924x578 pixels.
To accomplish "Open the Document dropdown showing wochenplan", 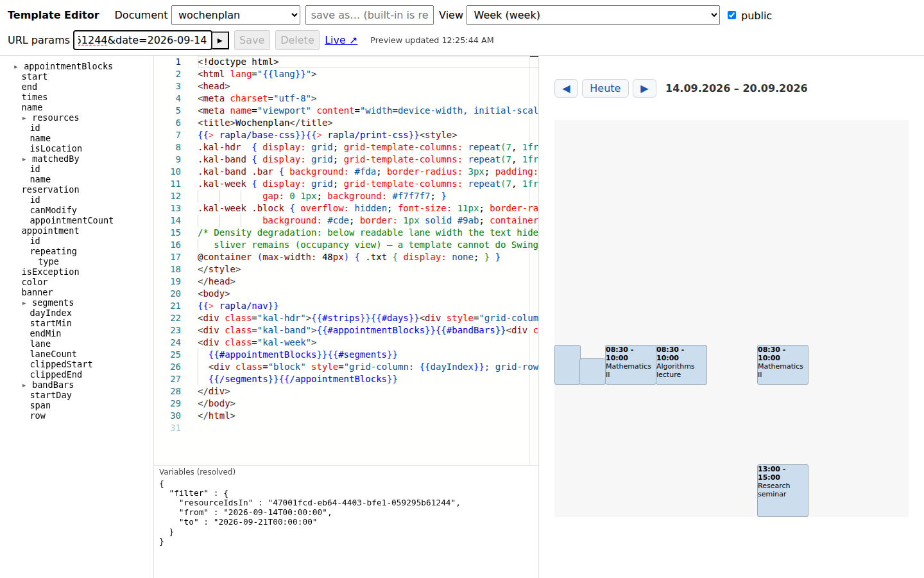I will pyautogui.click(x=236, y=15).
